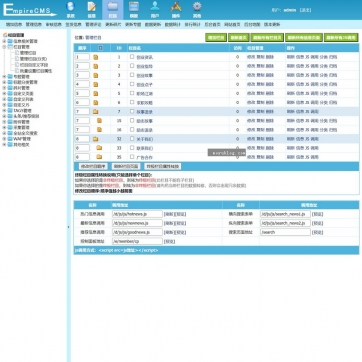Expand the 碎片管理 tree node
Viewport: 362px width, 362px height.
[4, 88]
